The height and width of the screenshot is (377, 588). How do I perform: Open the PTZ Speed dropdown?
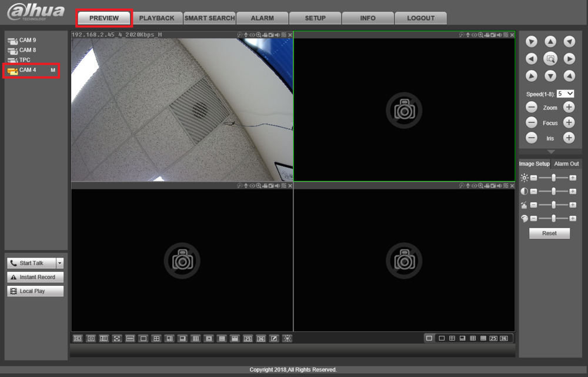[x=566, y=94]
